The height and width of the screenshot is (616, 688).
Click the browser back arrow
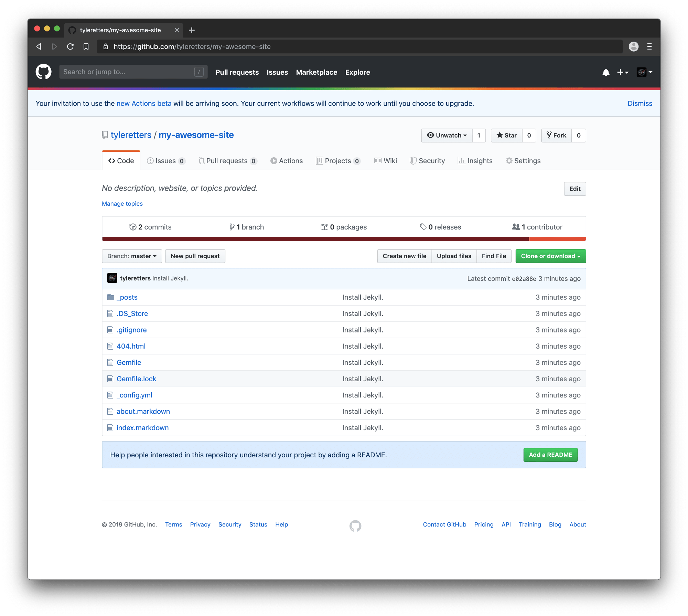pos(39,46)
